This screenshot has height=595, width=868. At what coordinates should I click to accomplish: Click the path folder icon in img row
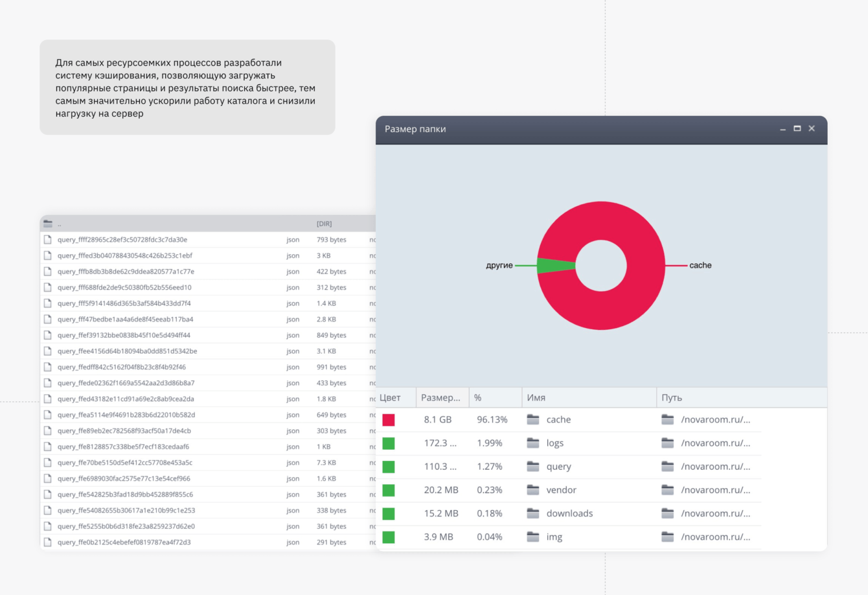pyautogui.click(x=668, y=536)
